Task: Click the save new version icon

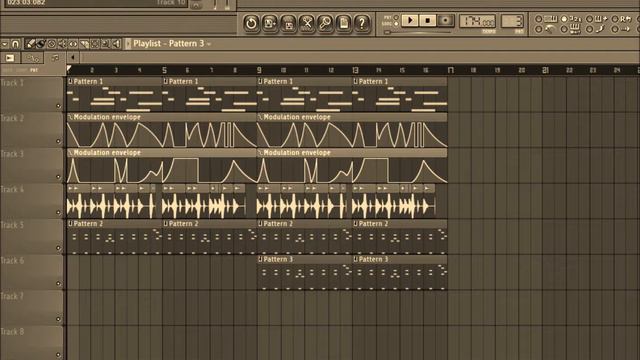Action: point(270,23)
